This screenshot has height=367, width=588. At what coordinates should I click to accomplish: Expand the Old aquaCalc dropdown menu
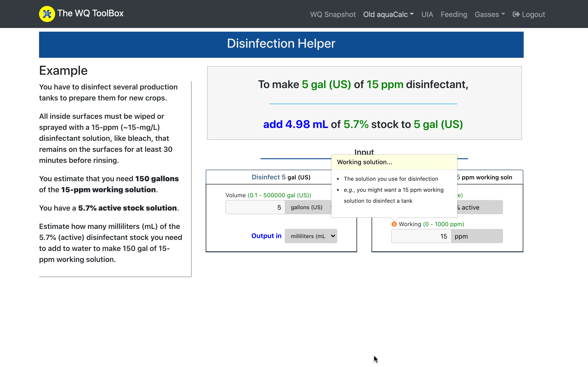coord(388,14)
